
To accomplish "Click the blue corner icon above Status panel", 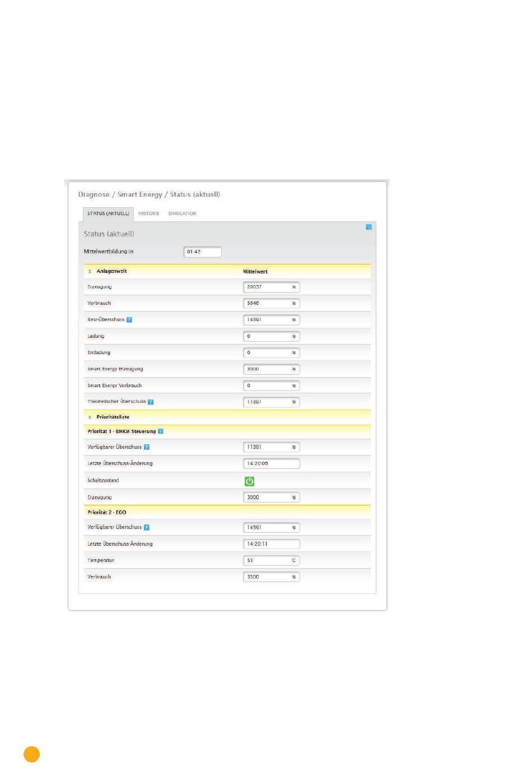I will pos(368,227).
